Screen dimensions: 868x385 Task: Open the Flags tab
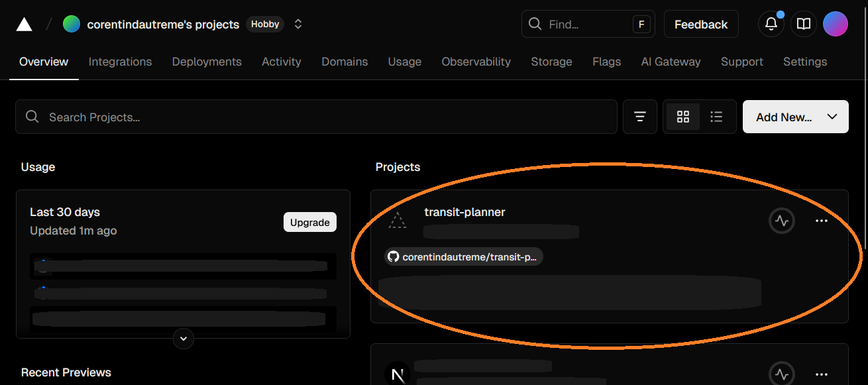click(x=607, y=62)
